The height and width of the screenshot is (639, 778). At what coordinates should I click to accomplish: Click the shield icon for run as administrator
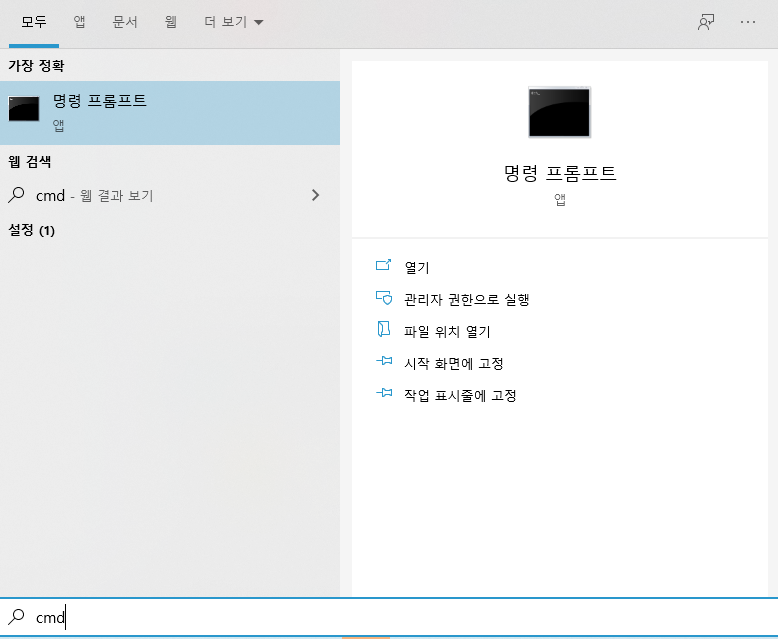[x=384, y=297]
